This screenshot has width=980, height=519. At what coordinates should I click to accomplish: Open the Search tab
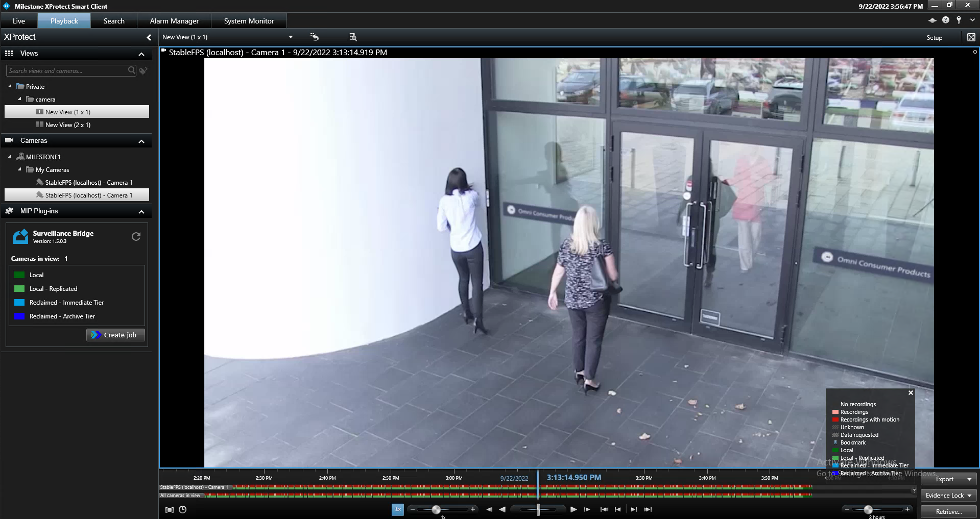click(x=114, y=21)
